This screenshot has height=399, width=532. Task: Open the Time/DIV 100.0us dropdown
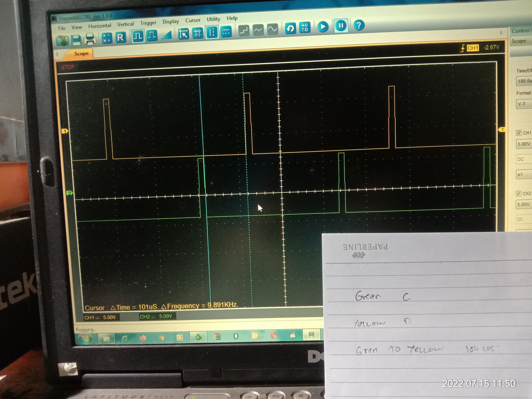(524, 81)
